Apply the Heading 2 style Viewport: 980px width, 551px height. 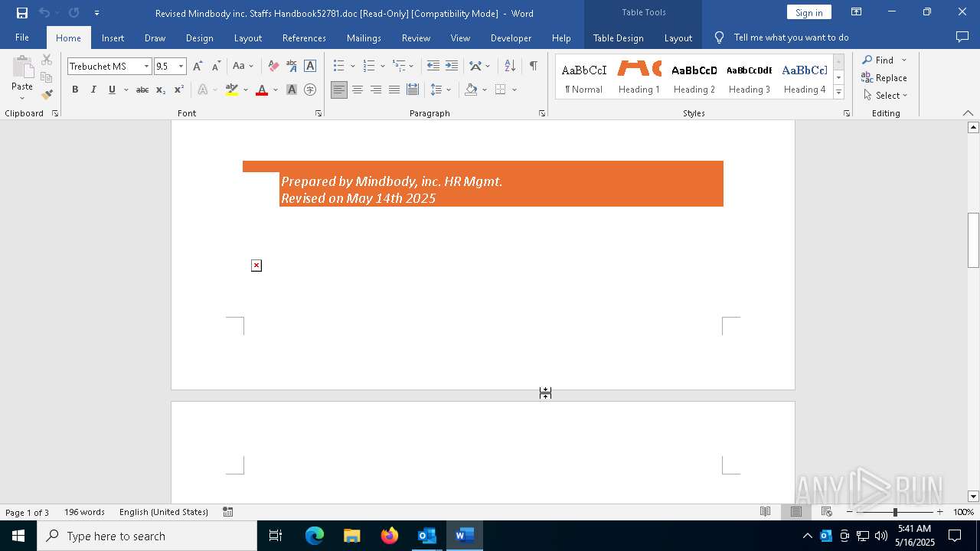tap(694, 79)
